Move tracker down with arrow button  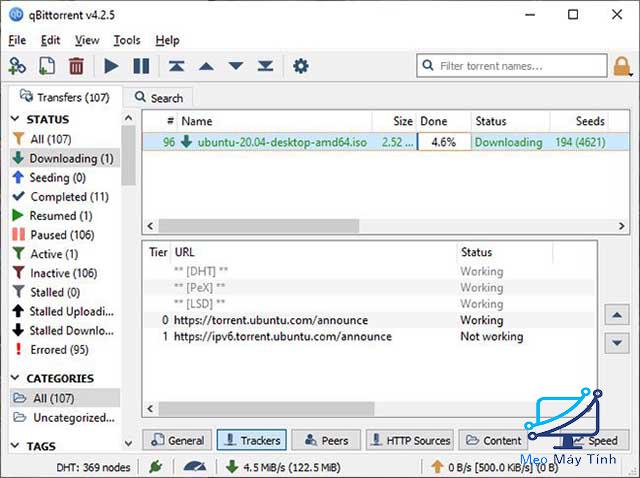[x=617, y=343]
